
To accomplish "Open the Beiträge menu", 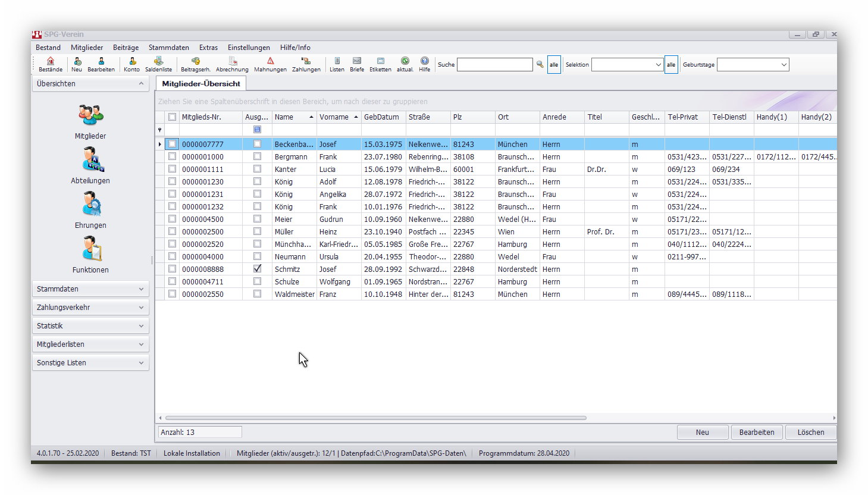I will (126, 48).
